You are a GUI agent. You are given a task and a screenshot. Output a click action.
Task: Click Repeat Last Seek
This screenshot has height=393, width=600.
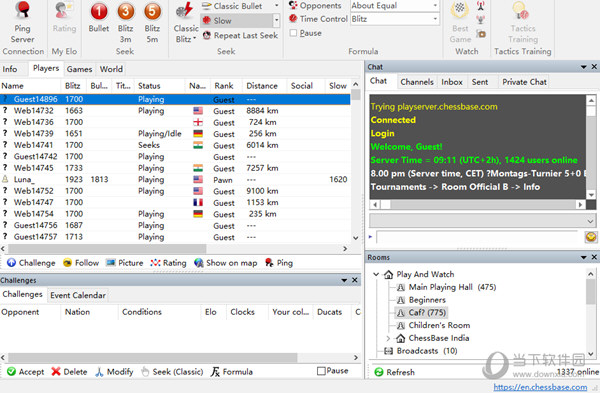point(240,36)
